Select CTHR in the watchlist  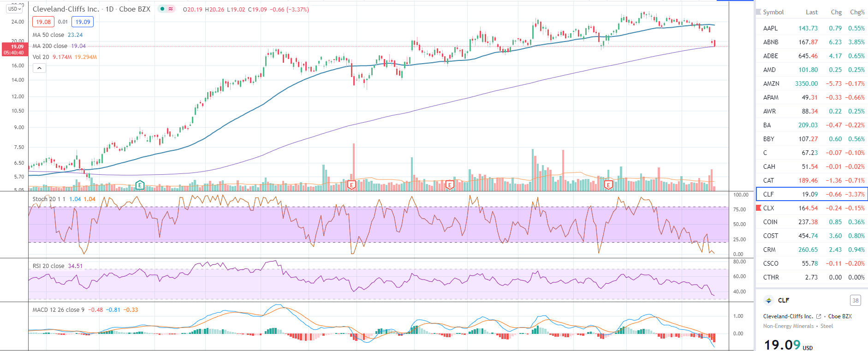coord(812,277)
